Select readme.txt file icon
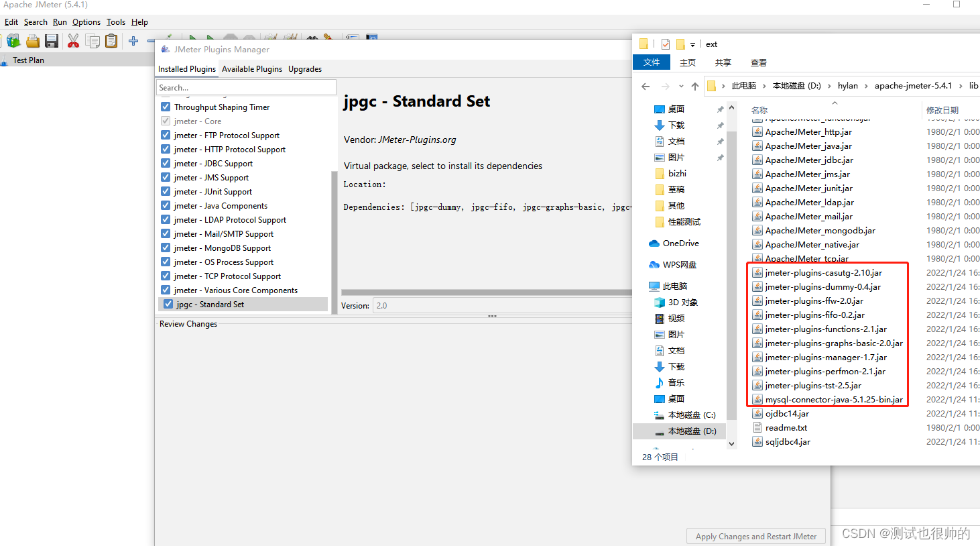The image size is (980, 546). point(757,428)
